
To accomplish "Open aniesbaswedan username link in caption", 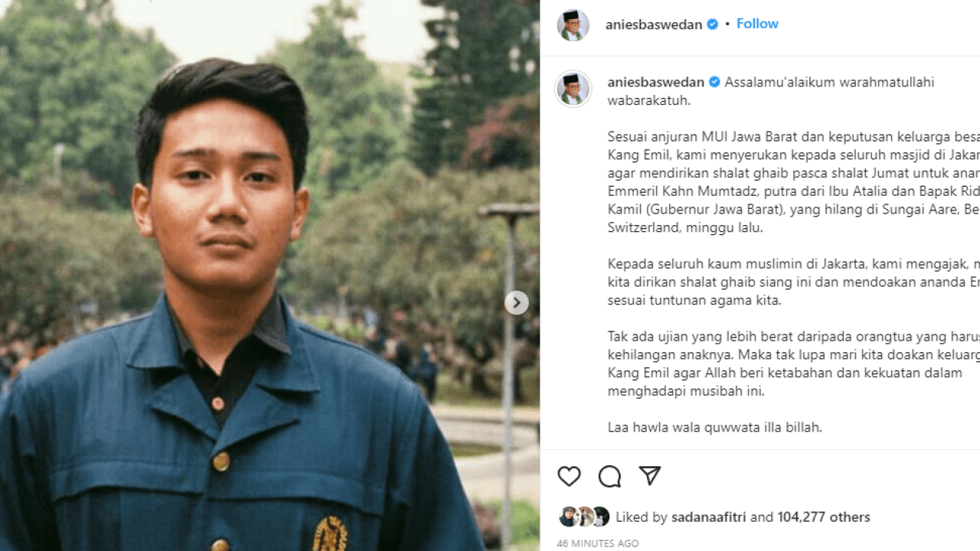I will coord(656,82).
